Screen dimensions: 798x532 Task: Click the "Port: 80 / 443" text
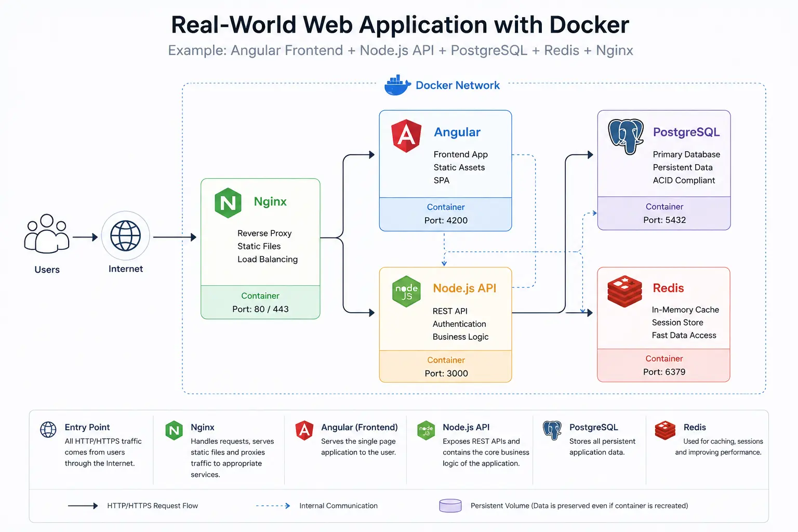coord(260,309)
